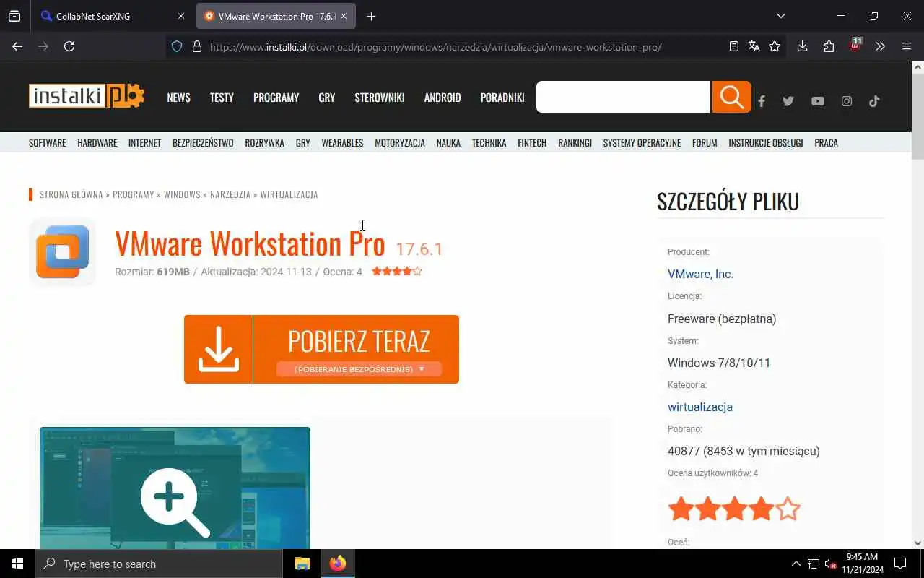Click the Windows taskbar search box
924x578 pixels.
[159, 564]
